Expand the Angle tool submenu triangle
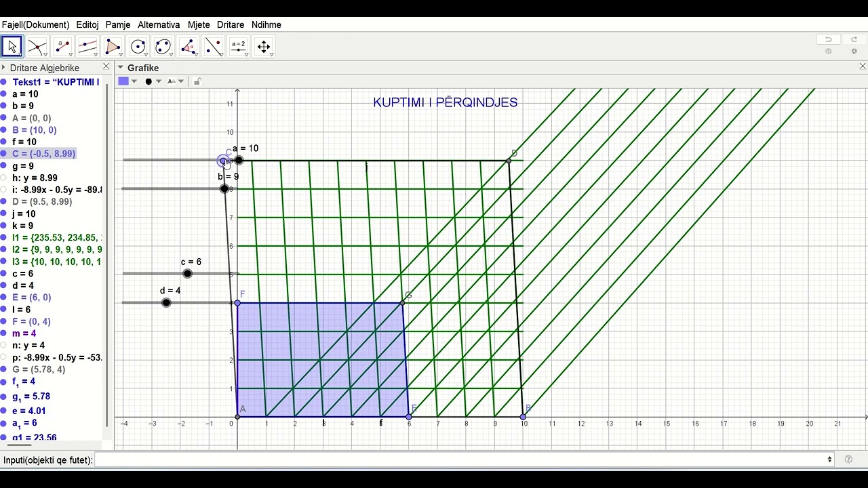868x488 pixels. pos(197,55)
